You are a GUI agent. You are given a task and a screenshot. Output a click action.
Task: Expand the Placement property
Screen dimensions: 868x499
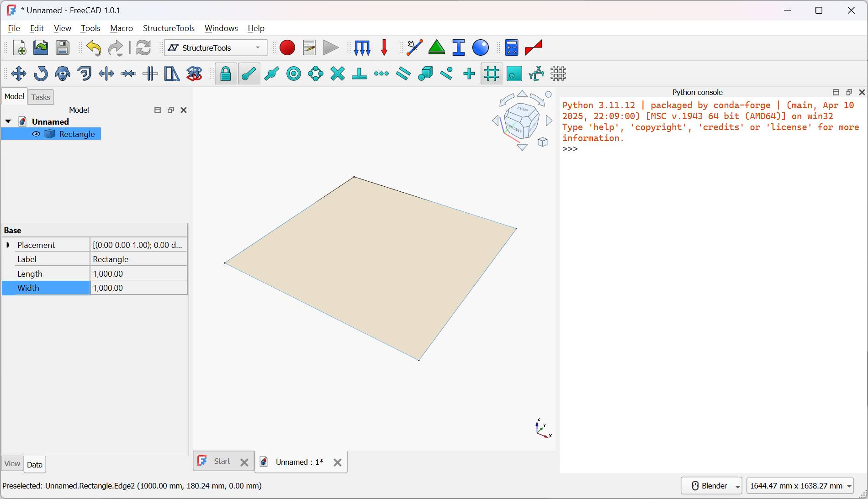click(8, 245)
